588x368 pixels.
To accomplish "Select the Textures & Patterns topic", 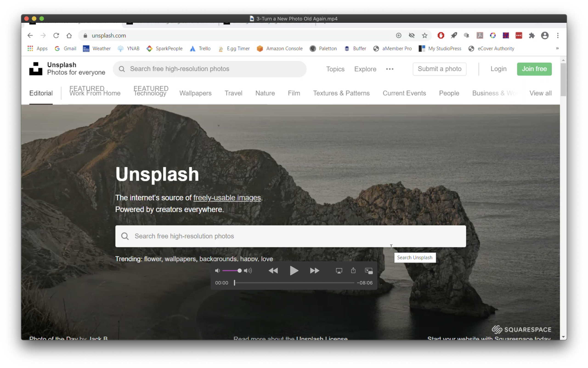I will coord(341,93).
